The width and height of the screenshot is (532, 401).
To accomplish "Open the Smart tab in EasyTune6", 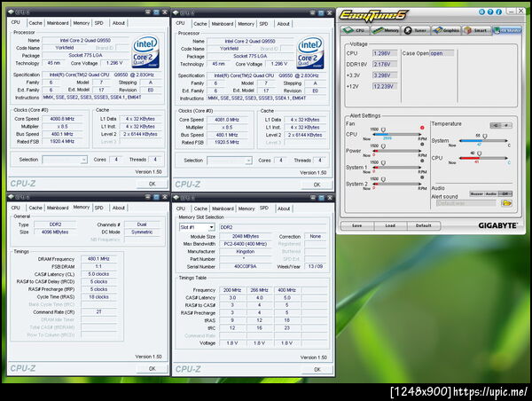I will pyautogui.click(x=479, y=29).
